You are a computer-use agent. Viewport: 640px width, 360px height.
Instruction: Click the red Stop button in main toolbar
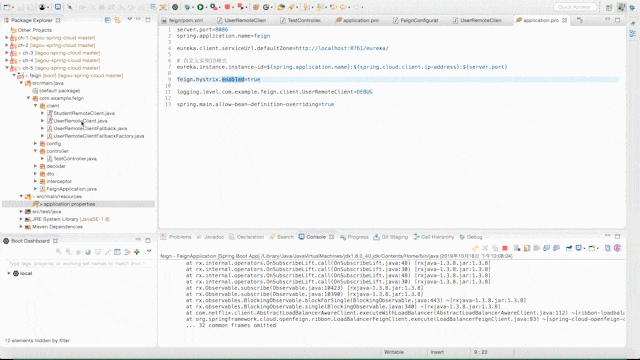(x=227, y=7)
